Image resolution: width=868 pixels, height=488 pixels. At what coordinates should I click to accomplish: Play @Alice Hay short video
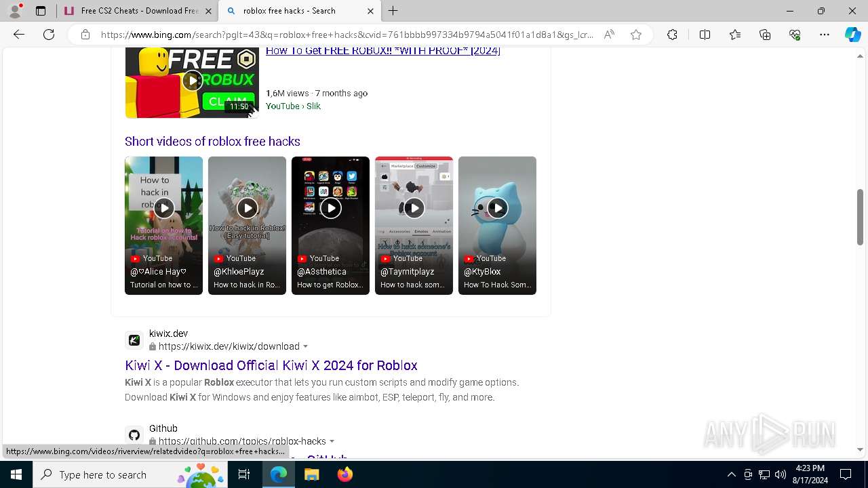tap(163, 226)
